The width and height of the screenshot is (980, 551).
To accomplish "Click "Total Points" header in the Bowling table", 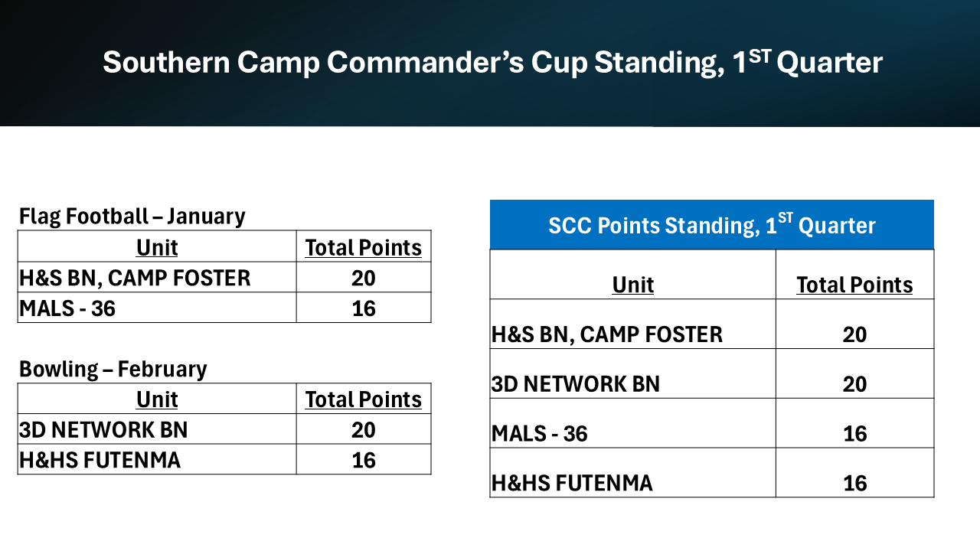I will click(363, 399).
